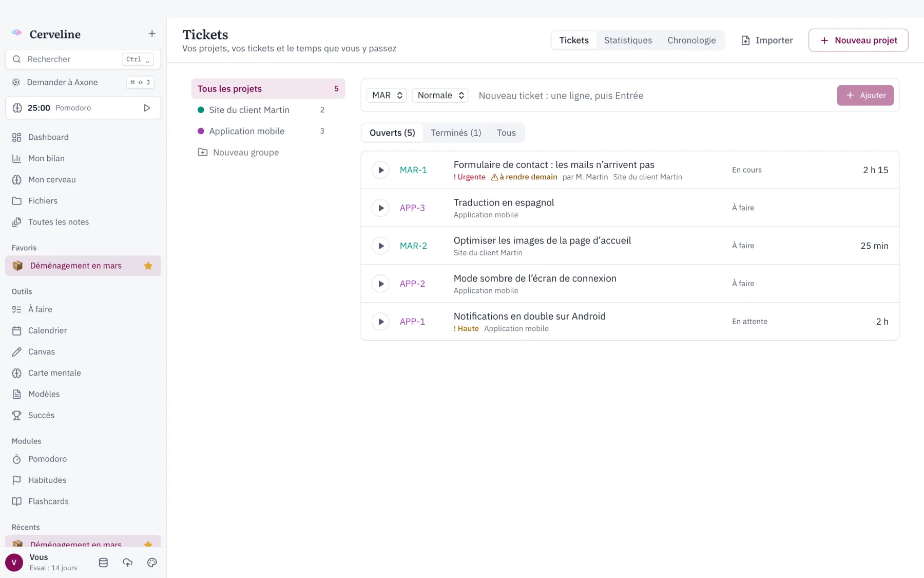This screenshot has width=924, height=578.
Task: Click the database storage icon at bottom
Action: (x=103, y=563)
